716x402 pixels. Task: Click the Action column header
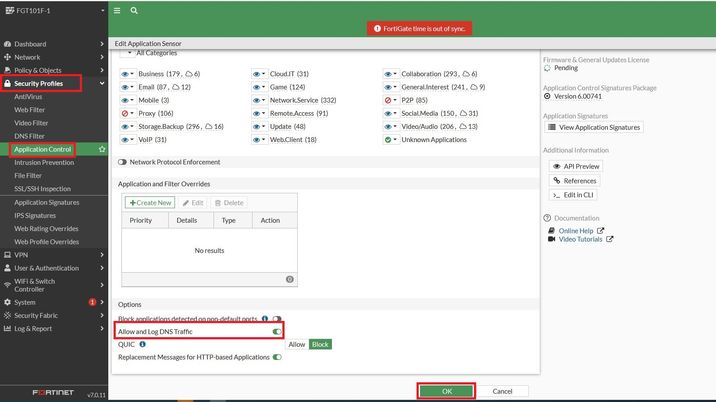tap(274, 220)
